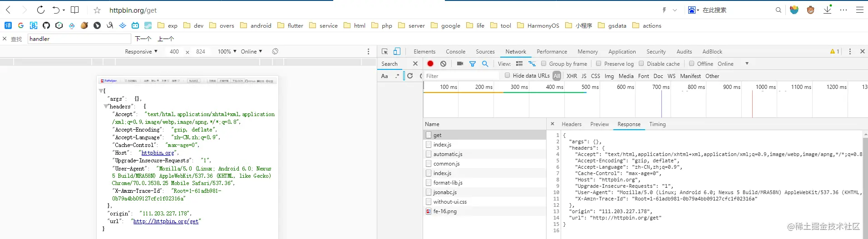Capture screenshots camera icon

coord(460,63)
